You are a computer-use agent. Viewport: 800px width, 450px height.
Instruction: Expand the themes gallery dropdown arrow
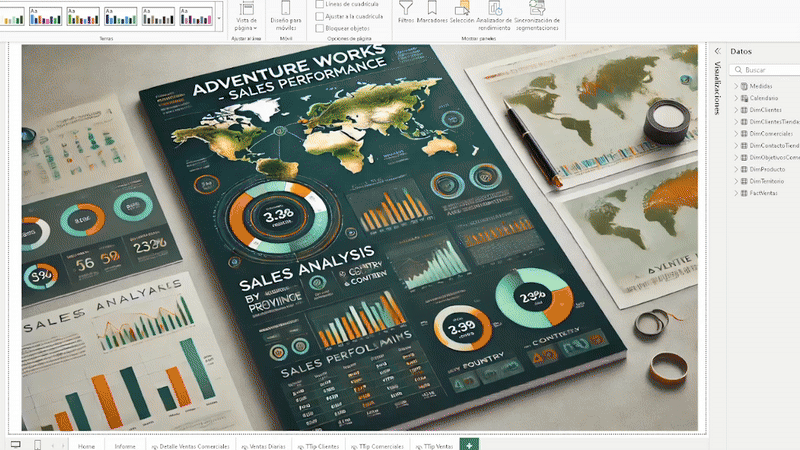tap(218, 18)
